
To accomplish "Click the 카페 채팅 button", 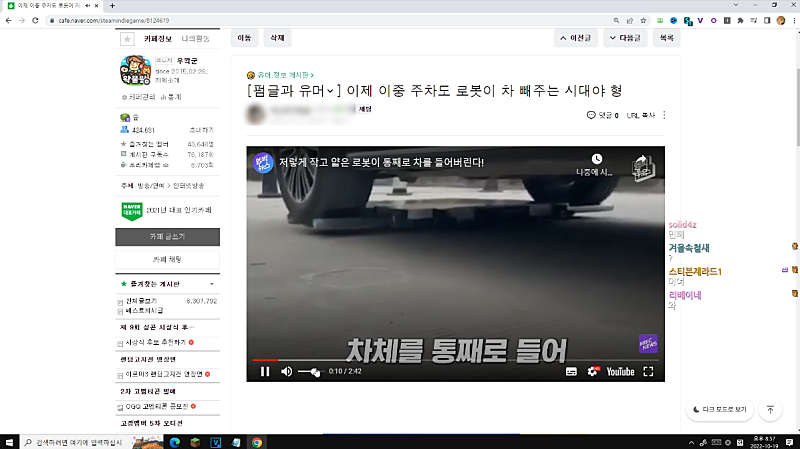I will pos(167,260).
